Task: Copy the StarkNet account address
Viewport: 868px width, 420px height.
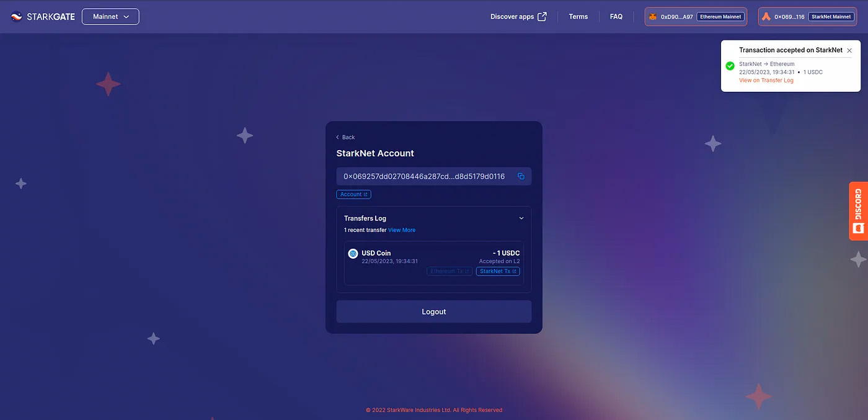Action: point(521,176)
